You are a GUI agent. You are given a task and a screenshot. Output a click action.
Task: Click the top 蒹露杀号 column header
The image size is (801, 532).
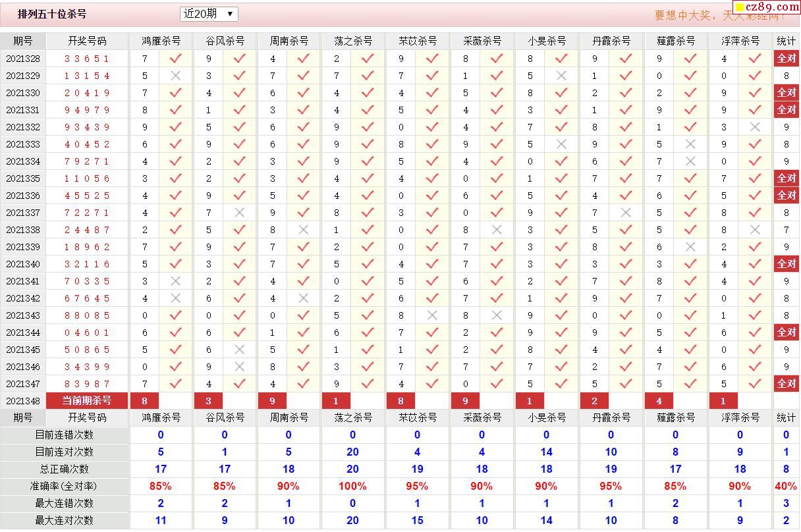click(x=676, y=41)
